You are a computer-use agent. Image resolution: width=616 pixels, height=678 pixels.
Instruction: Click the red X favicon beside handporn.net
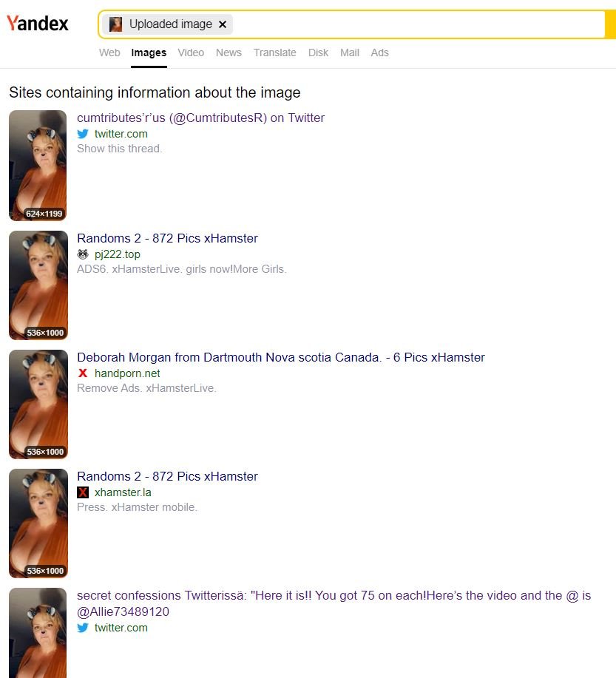(x=83, y=373)
